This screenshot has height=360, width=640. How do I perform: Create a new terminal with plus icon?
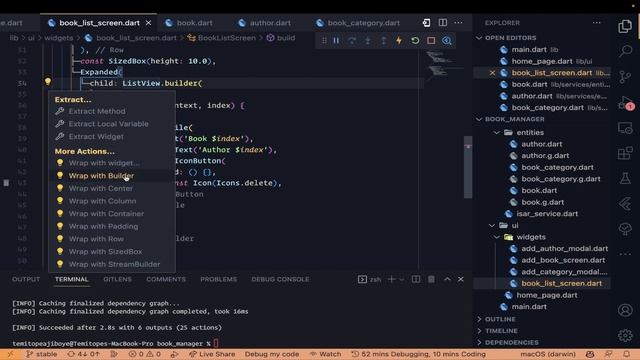tap(391, 279)
